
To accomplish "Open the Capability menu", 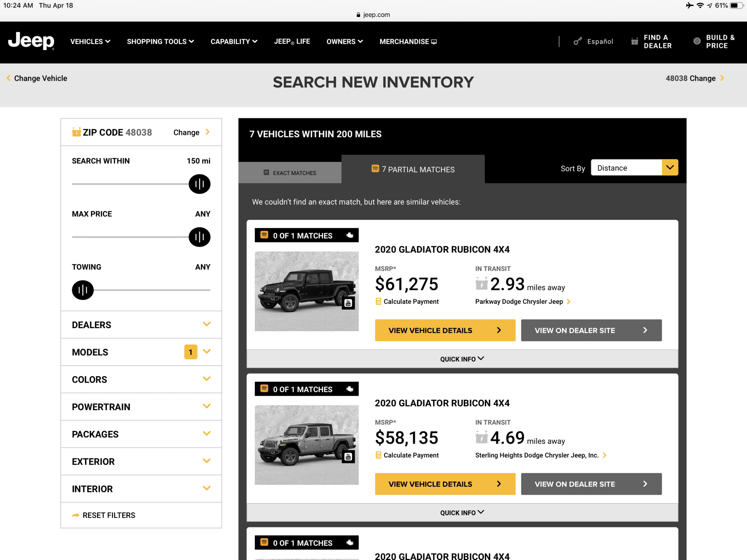I will [234, 41].
